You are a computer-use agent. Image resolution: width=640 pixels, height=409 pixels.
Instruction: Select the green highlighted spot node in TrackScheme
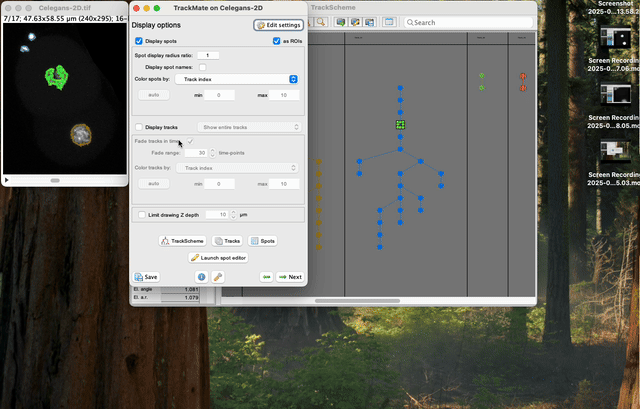[400, 124]
